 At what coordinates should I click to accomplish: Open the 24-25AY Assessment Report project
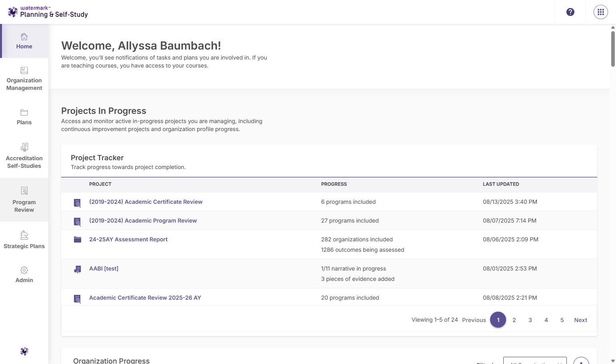(x=128, y=239)
